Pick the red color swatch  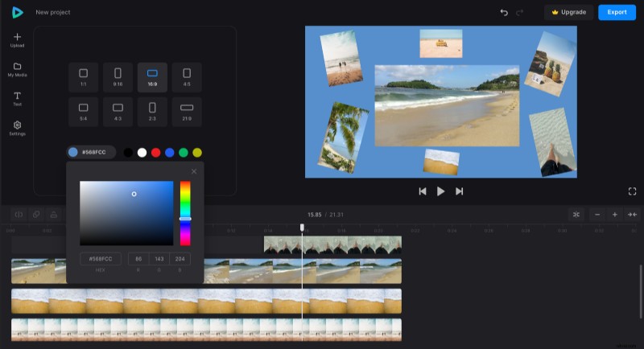(x=155, y=153)
